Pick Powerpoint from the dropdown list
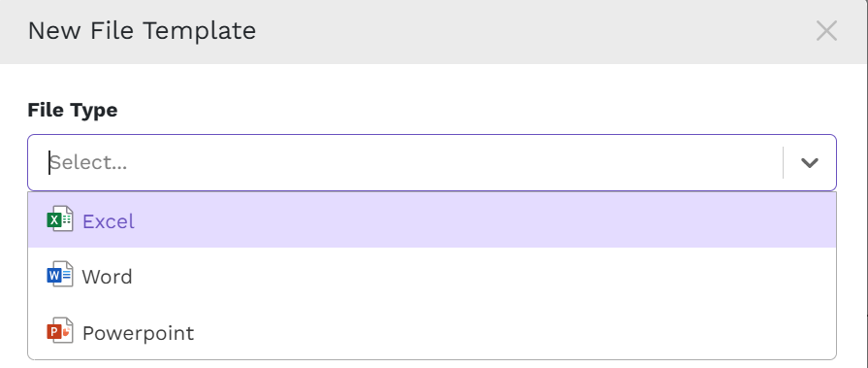The image size is (868, 368). click(x=432, y=332)
